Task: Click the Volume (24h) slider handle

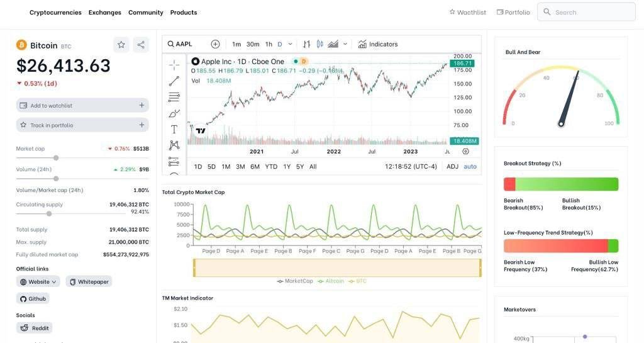Action: click(x=56, y=179)
